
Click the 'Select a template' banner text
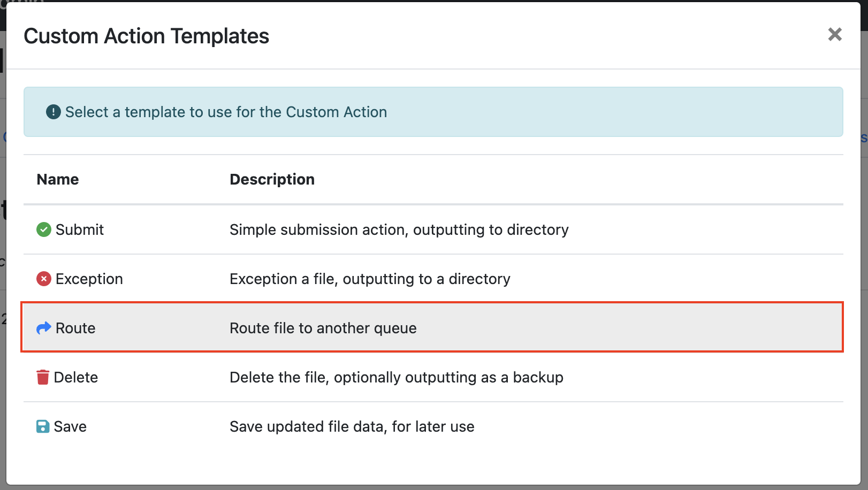pyautogui.click(x=226, y=112)
